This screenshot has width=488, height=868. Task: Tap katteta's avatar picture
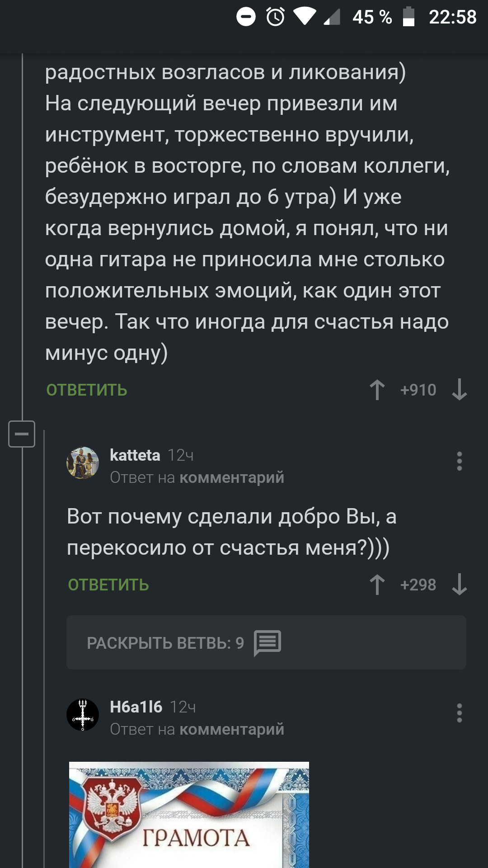[83, 463]
